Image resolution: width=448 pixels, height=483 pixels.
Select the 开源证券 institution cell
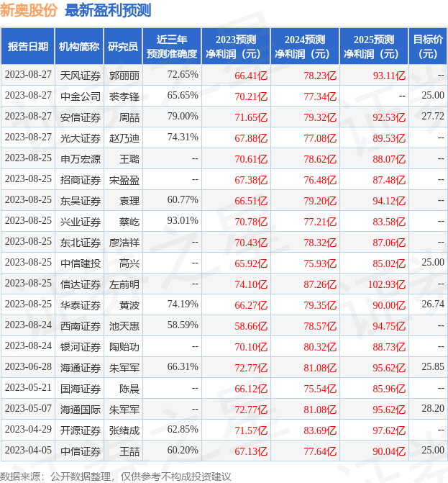pos(81,431)
